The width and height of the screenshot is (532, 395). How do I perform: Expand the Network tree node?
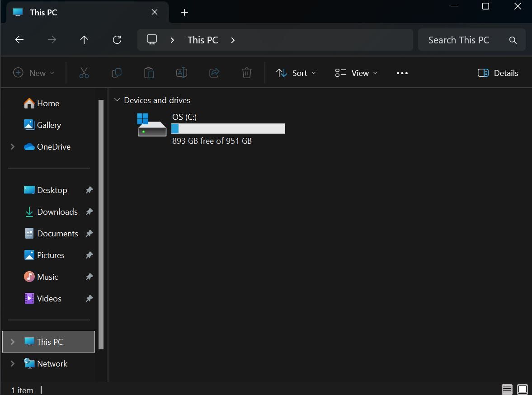click(13, 363)
